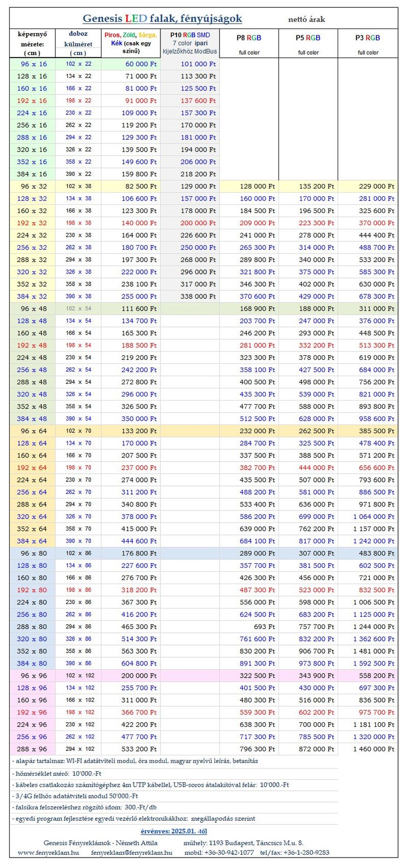
Task: Click the '338 000 Ft' P10 price cell
Action: [x=190, y=296]
